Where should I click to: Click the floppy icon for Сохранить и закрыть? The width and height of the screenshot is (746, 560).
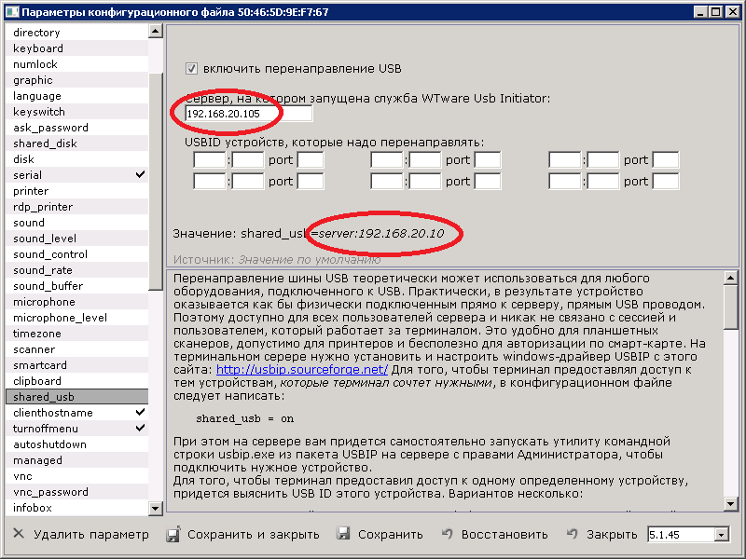pyautogui.click(x=173, y=535)
